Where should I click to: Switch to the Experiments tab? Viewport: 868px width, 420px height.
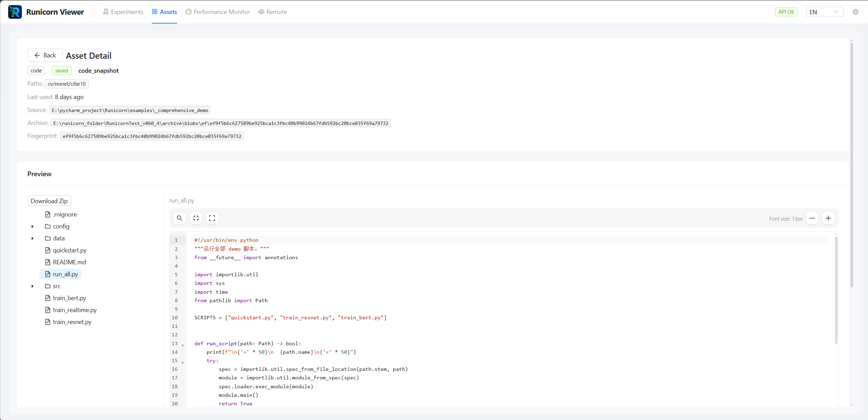tap(127, 12)
